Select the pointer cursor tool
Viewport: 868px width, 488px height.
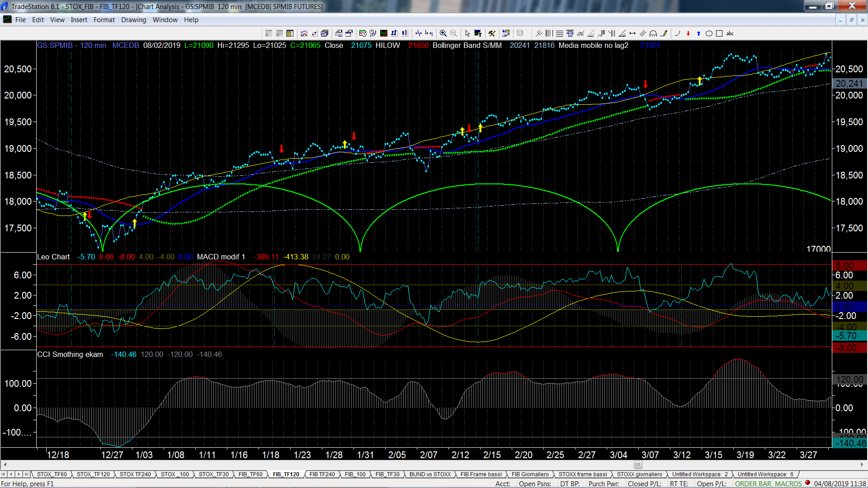467,33
